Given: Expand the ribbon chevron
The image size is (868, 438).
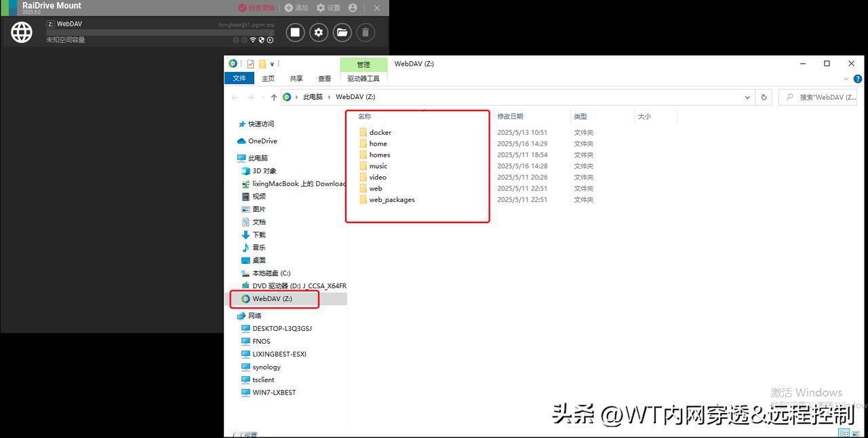Looking at the screenshot, I should (x=846, y=79).
